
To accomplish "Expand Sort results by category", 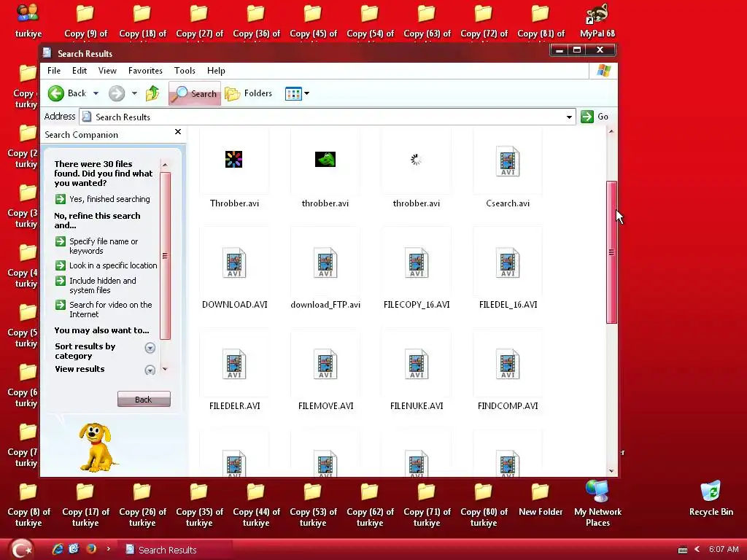I will 150,348.
